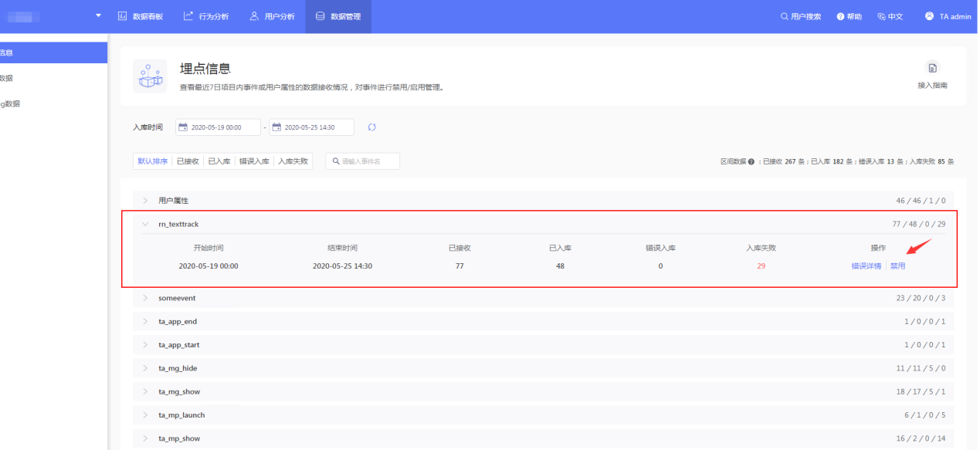Open 错误详情 for rn_texttrack
This screenshot has height=450, width=980.
866,266
